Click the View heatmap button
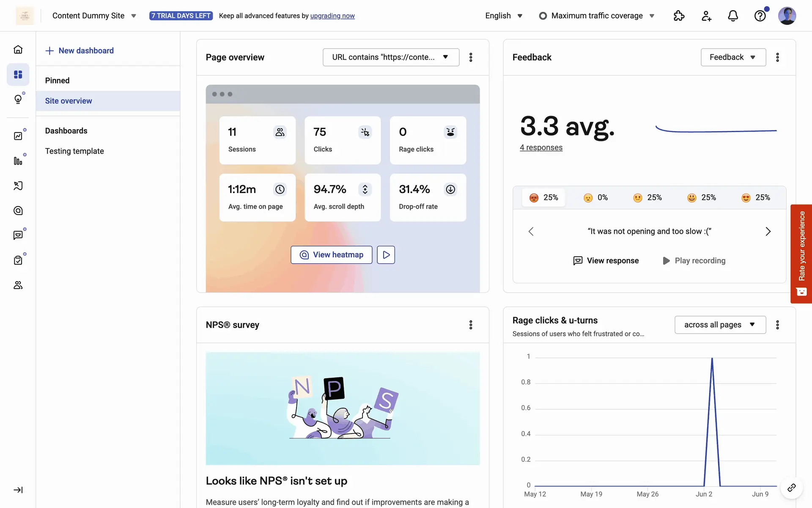This screenshot has height=508, width=812. pyautogui.click(x=332, y=255)
